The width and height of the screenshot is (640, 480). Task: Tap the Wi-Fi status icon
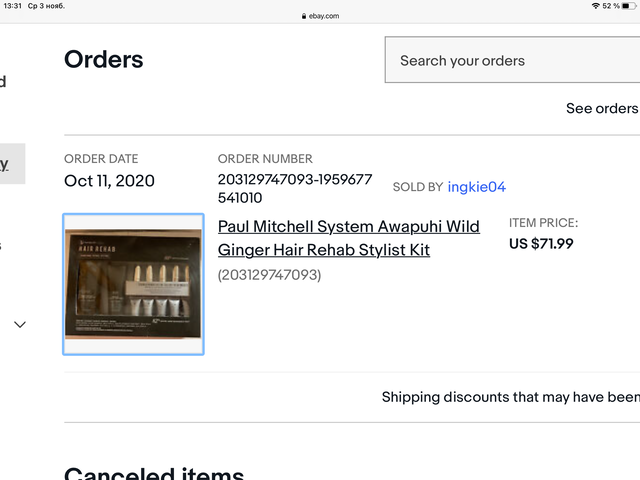pyautogui.click(x=595, y=6)
